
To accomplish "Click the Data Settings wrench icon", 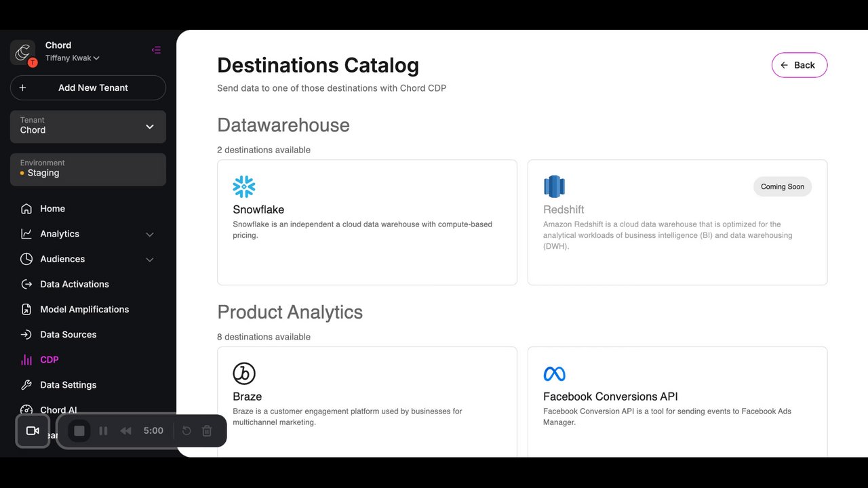I will (x=26, y=385).
